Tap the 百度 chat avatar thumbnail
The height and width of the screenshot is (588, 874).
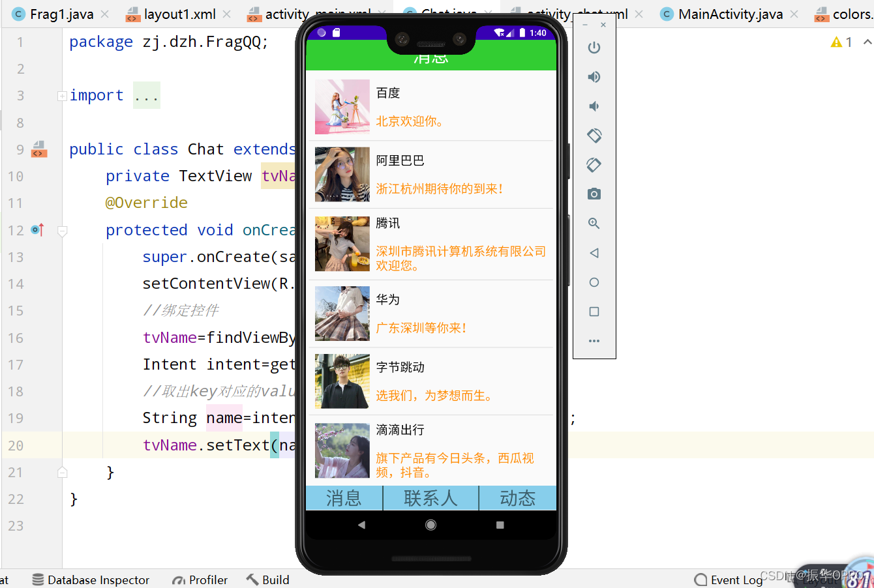click(x=342, y=107)
